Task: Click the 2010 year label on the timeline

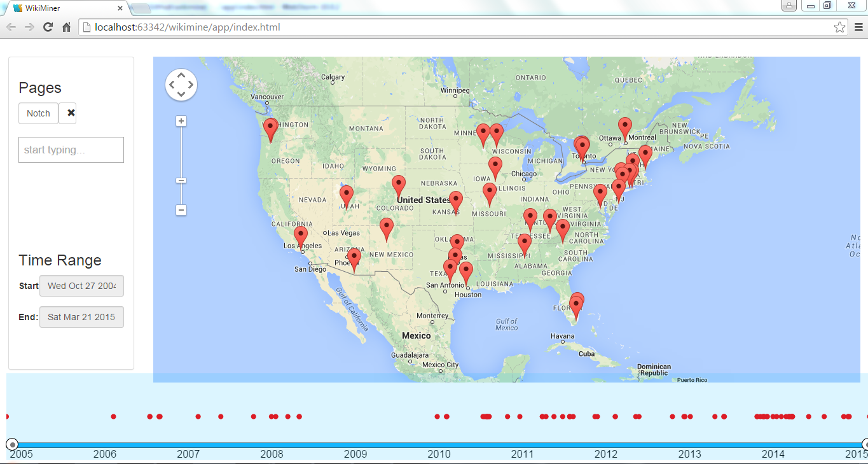Action: [x=439, y=454]
